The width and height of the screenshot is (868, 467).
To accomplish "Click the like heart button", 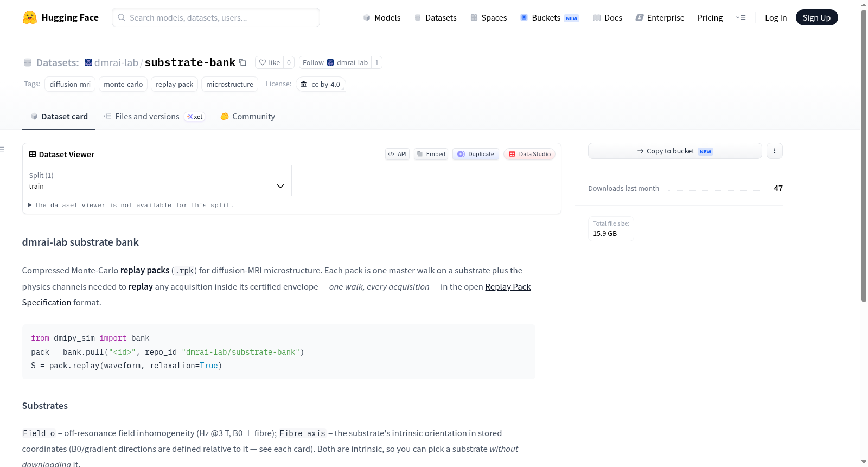I will (270, 62).
